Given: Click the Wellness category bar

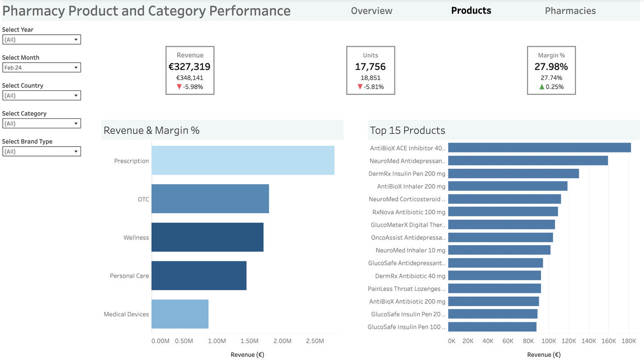Looking at the screenshot, I should tap(207, 237).
